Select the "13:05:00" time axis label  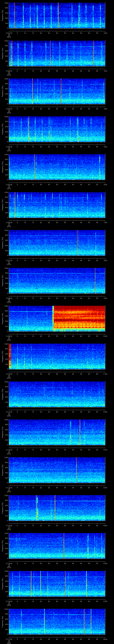[x=9, y=184]
